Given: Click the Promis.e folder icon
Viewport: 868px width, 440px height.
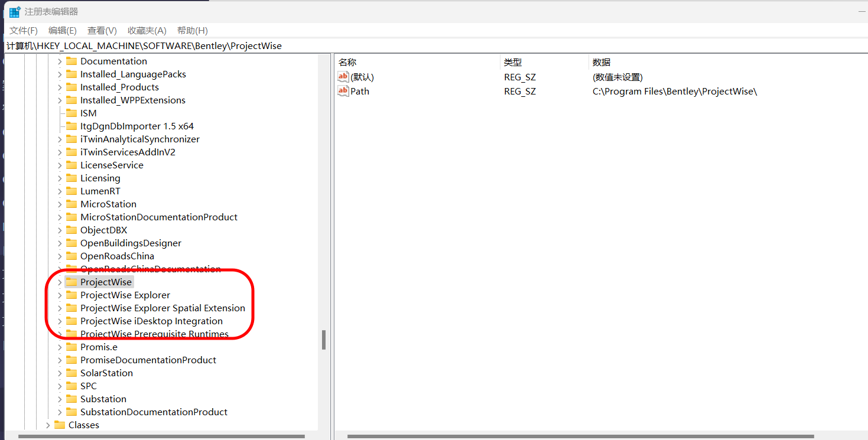Looking at the screenshot, I should point(71,347).
